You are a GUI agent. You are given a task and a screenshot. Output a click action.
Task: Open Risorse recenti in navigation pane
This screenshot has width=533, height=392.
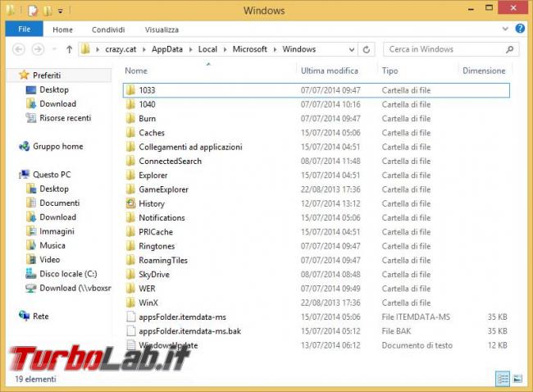(66, 118)
